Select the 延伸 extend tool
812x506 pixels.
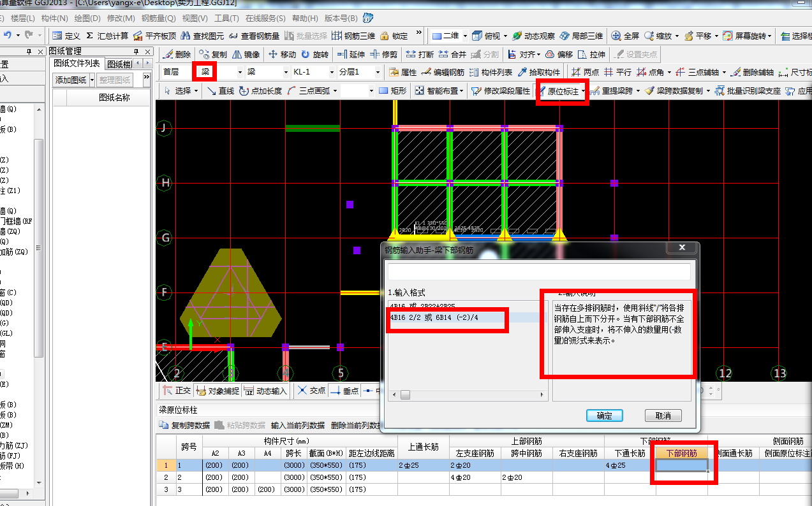(351, 54)
